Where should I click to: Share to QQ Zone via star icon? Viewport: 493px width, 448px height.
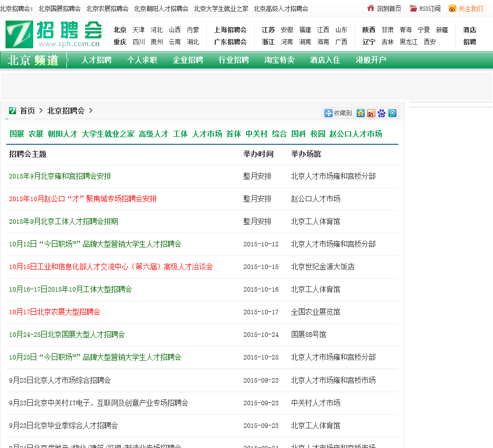pos(360,113)
